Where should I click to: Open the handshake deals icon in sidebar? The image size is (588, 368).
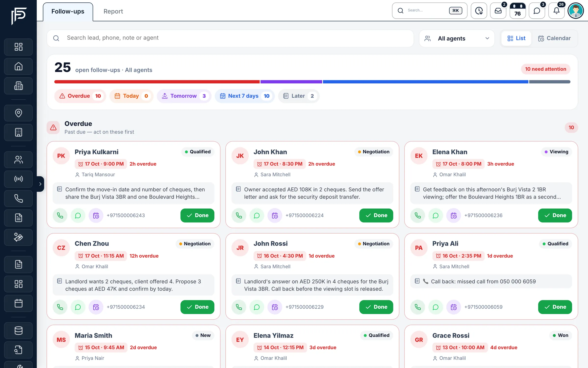(x=18, y=237)
